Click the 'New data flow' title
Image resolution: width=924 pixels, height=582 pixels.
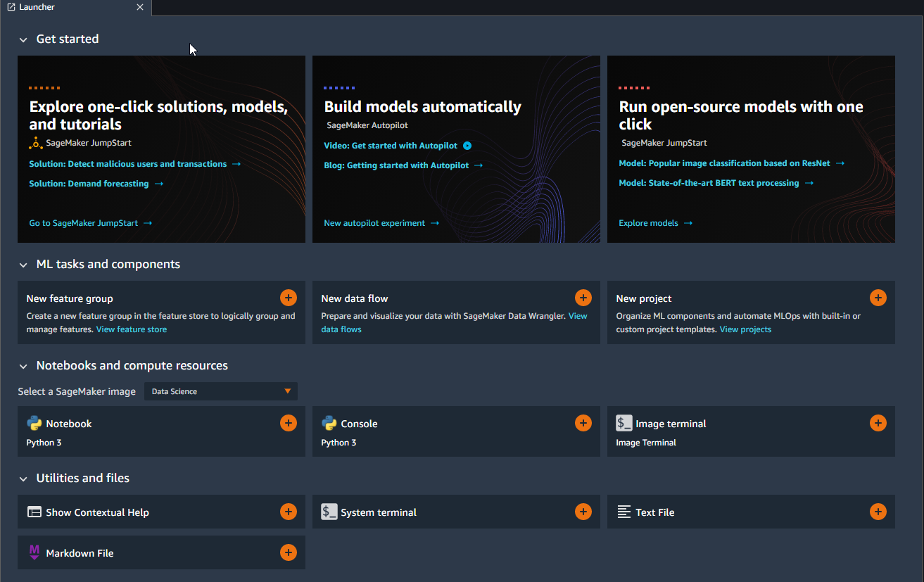[x=355, y=298]
